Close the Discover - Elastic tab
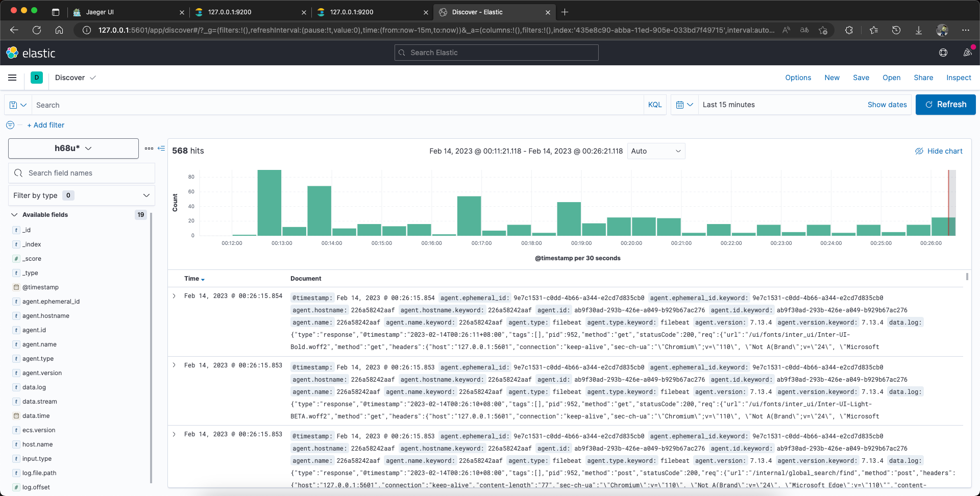Viewport: 980px width, 496px height. click(x=548, y=12)
